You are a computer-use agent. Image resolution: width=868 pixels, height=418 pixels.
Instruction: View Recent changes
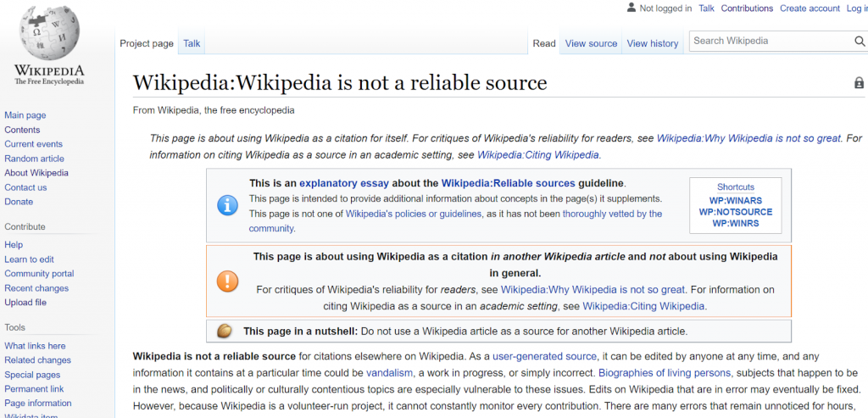[x=36, y=288]
